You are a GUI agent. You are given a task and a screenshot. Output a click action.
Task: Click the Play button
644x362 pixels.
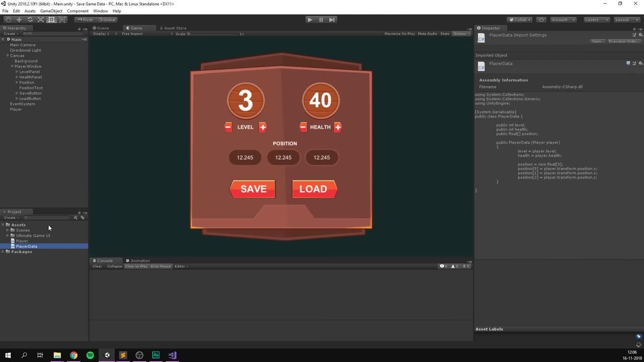pyautogui.click(x=310, y=20)
